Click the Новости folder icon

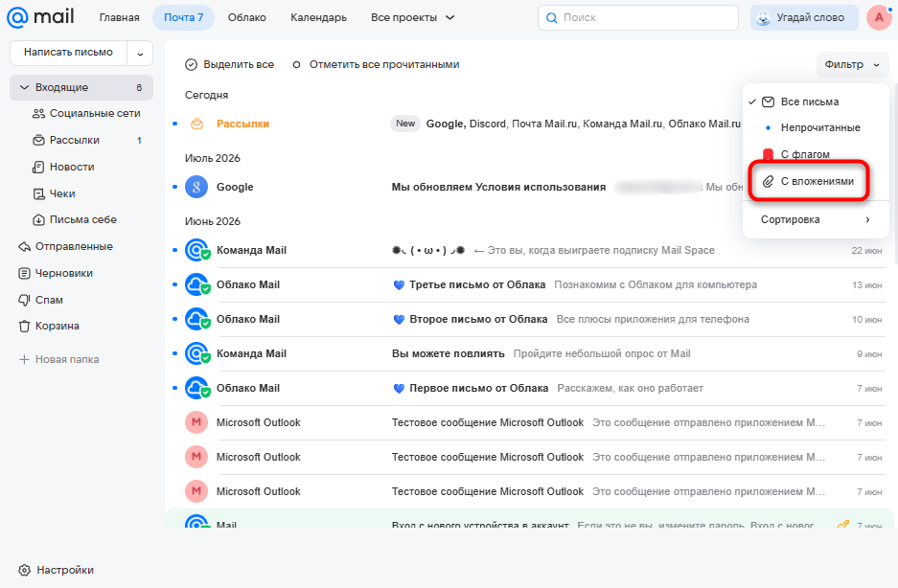coord(38,168)
